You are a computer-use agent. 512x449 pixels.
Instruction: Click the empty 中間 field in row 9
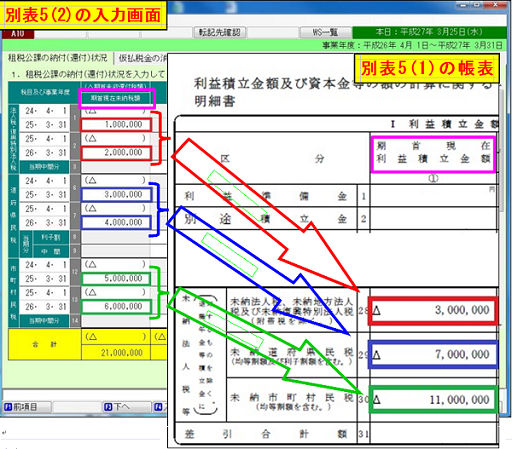115,251
